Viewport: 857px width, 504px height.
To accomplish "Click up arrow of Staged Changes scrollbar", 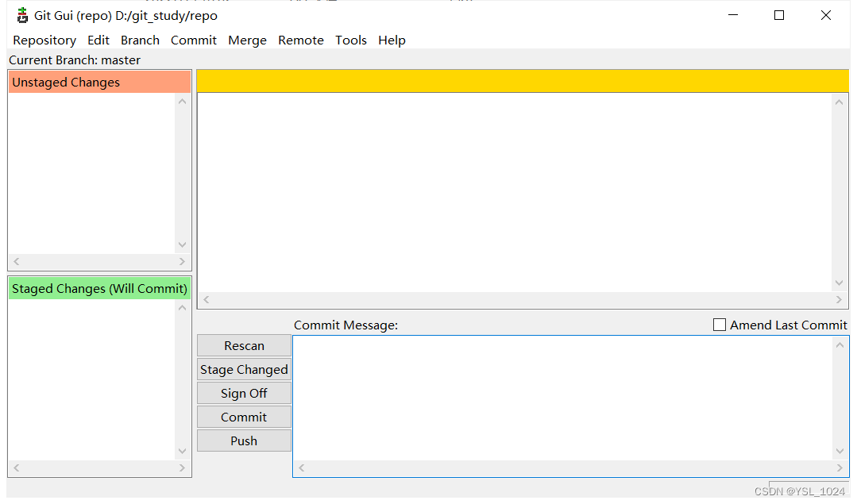I will 183,308.
